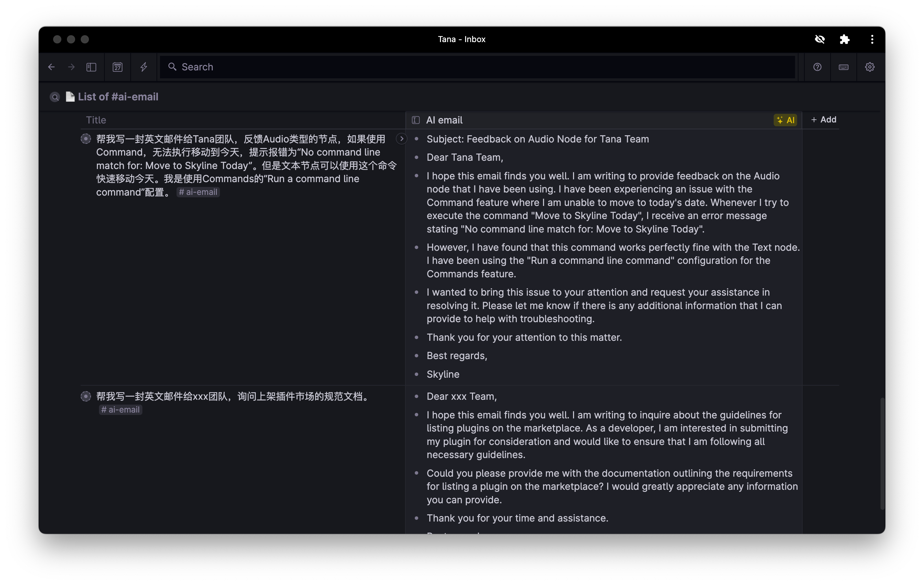The height and width of the screenshot is (585, 924).
Task: Click the paragraph starting However, I have found
Action: pyautogui.click(x=613, y=261)
